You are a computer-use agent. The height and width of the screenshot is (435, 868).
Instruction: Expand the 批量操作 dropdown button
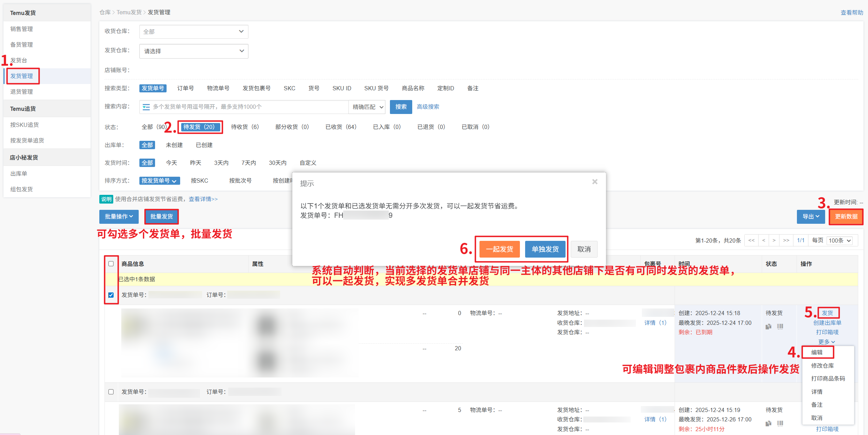119,216
